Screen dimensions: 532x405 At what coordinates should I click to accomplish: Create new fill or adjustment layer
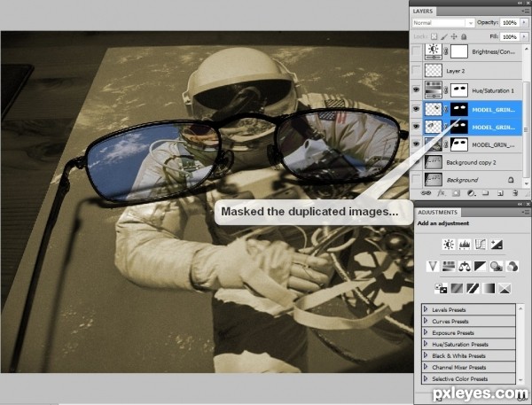click(471, 193)
